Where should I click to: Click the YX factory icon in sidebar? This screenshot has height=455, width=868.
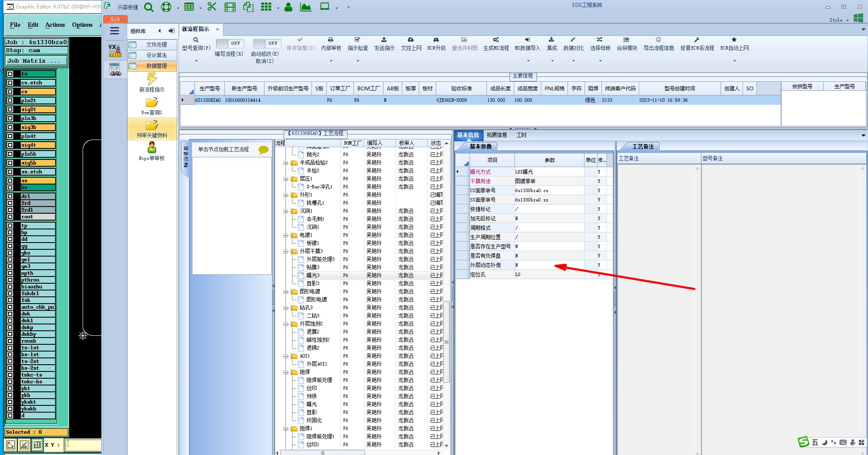114,50
